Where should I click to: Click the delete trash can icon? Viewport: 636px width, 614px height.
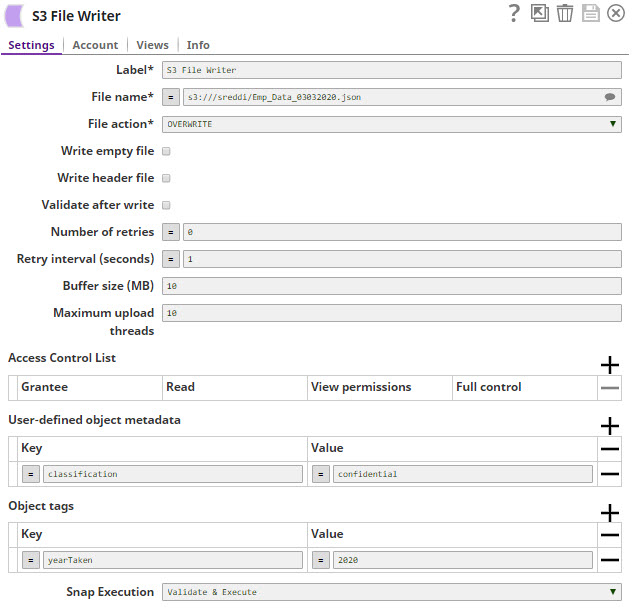(x=565, y=13)
